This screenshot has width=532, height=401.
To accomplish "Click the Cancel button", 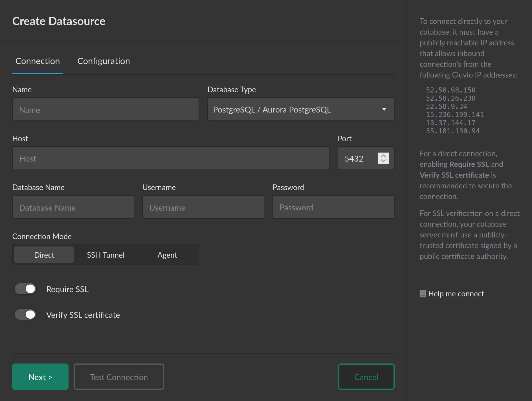I will coord(366,376).
